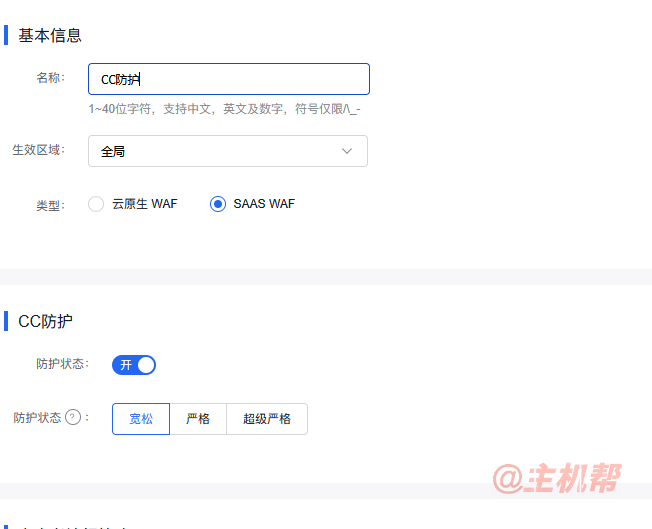Screen dimensions: 652x529
Task: Click the 名称 input field containing CC防护
Action: 229,79
